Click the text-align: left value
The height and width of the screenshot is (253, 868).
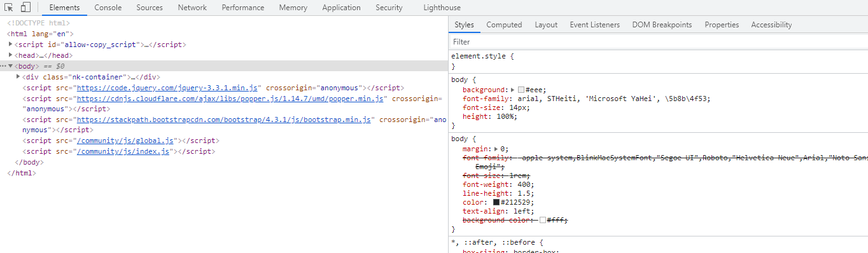[x=521, y=211]
